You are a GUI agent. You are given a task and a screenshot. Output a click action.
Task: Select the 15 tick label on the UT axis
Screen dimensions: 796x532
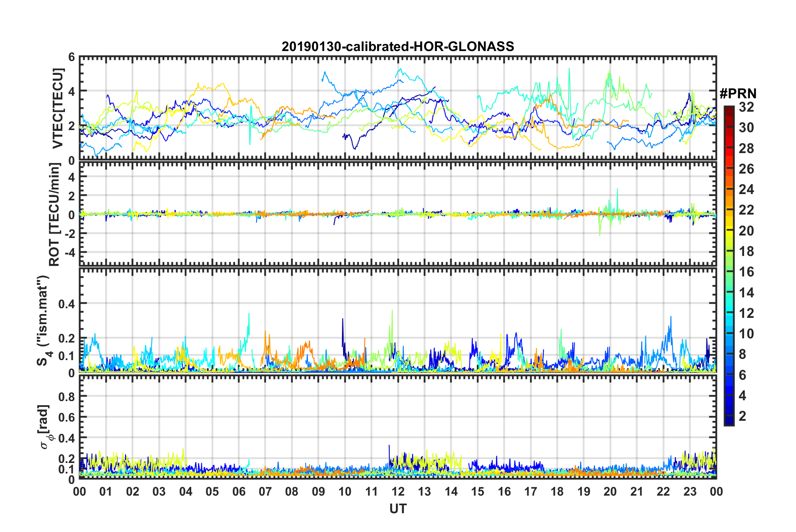click(x=478, y=491)
